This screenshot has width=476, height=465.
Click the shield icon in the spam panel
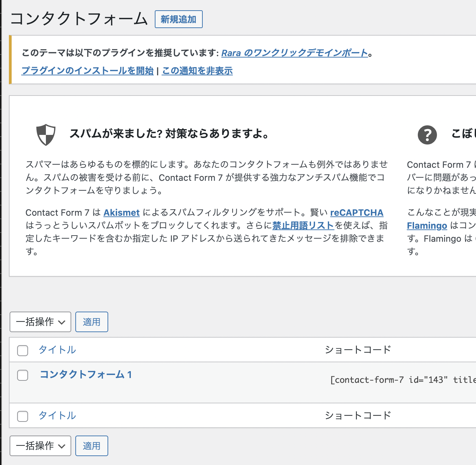tap(46, 135)
